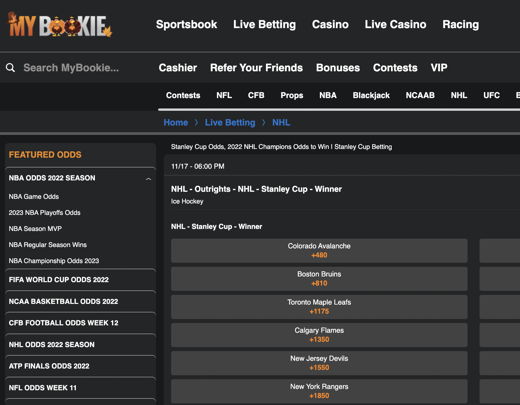
Task: Open the VIP page
Action: [x=439, y=68]
